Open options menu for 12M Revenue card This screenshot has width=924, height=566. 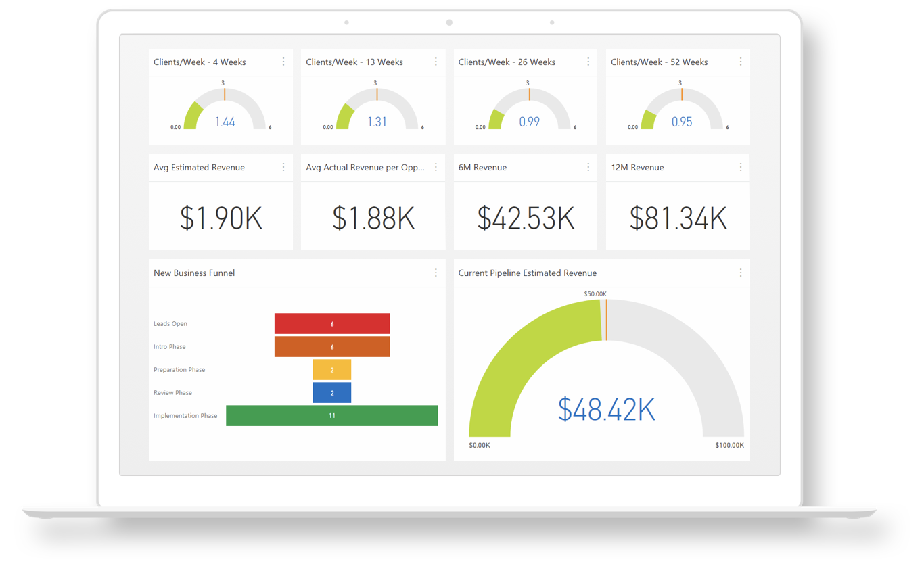pyautogui.click(x=741, y=167)
